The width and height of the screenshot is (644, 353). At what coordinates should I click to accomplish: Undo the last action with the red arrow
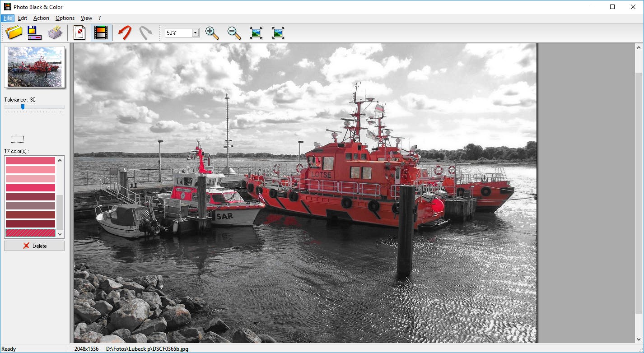[x=125, y=33]
